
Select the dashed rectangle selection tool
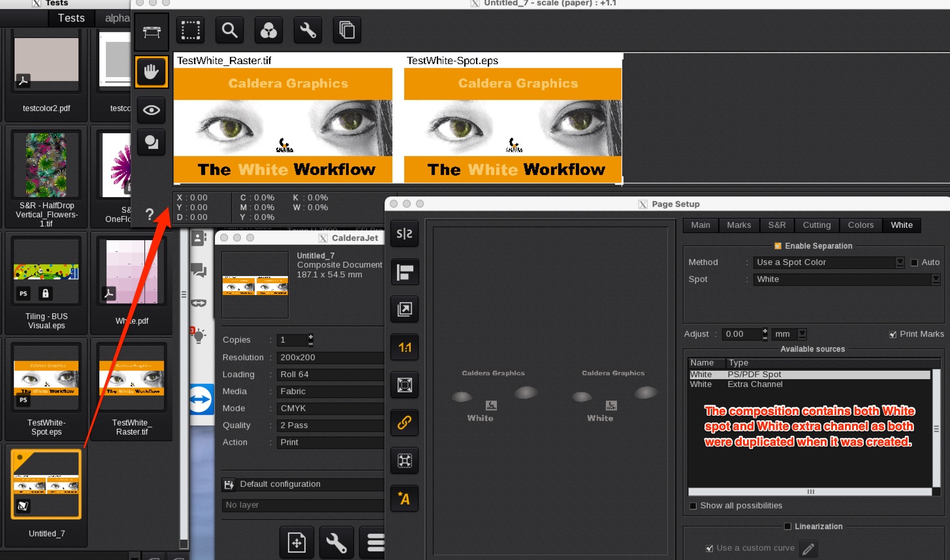[191, 30]
